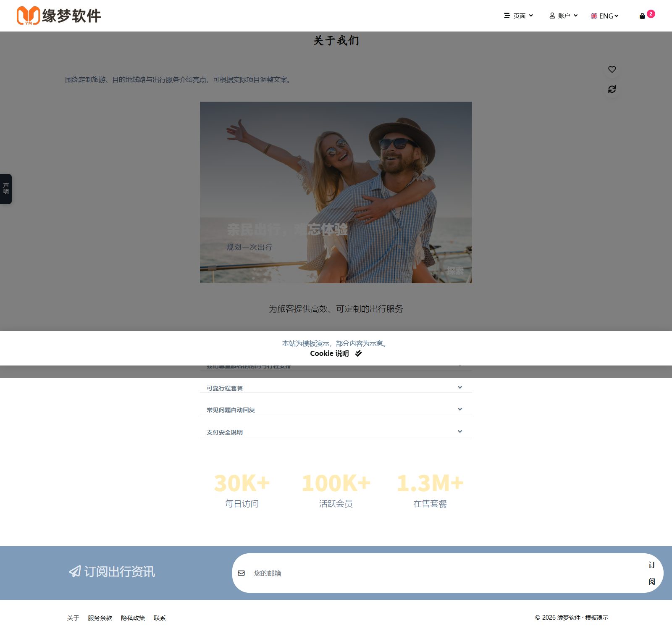Viewport: 672px width, 639px height.
Task: Expand the 支付安全说明 accordion
Action: coord(336,432)
